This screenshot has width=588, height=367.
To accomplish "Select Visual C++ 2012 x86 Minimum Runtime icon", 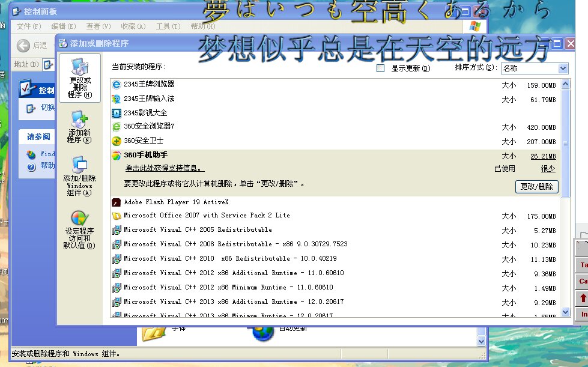I will point(117,288).
